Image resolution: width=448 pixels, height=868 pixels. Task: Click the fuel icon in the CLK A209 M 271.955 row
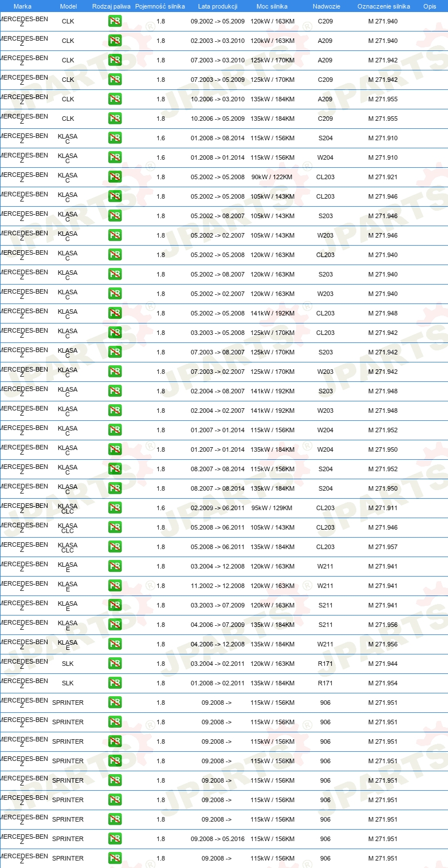click(115, 100)
